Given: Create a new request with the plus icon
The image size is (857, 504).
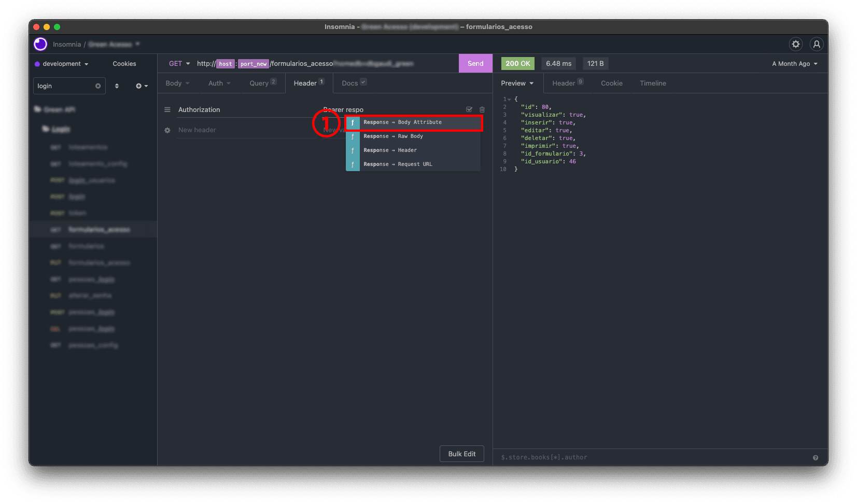Looking at the screenshot, I should [x=139, y=86].
